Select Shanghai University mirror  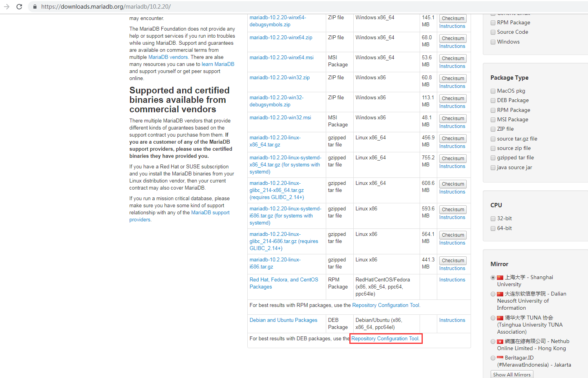pos(493,278)
